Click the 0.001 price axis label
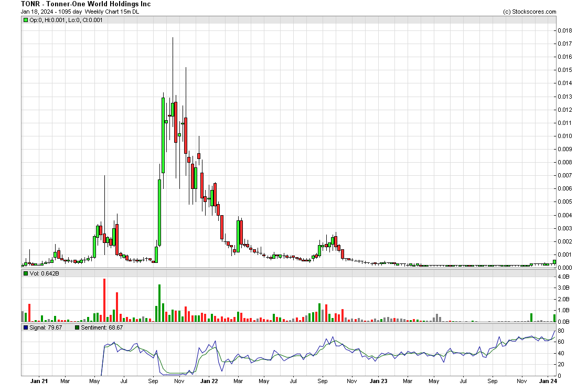Image resolution: width=577 pixels, height=392 pixels. [565, 255]
